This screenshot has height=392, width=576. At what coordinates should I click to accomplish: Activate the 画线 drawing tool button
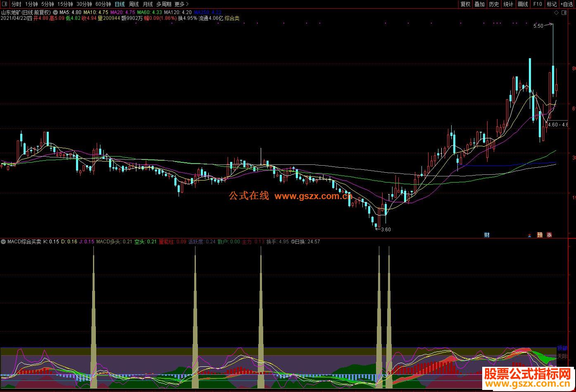tap(523, 4)
